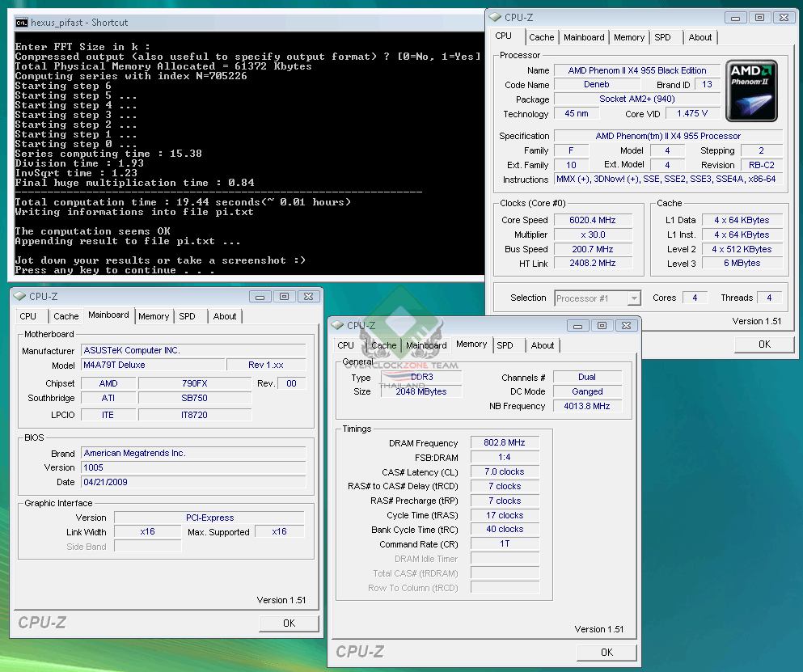Click the Revision value RB-C2
Viewport: 803px width, 672px height.
tap(762, 165)
